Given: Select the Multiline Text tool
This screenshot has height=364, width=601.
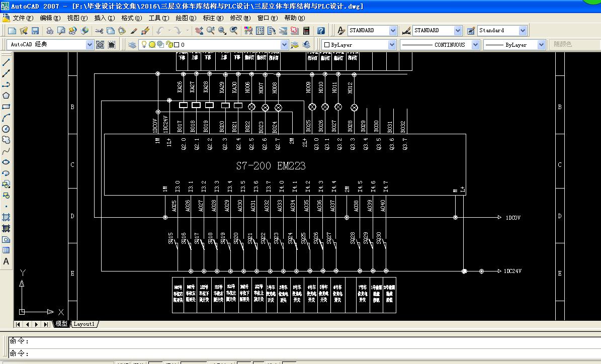Looking at the screenshot, I should (x=6, y=262).
